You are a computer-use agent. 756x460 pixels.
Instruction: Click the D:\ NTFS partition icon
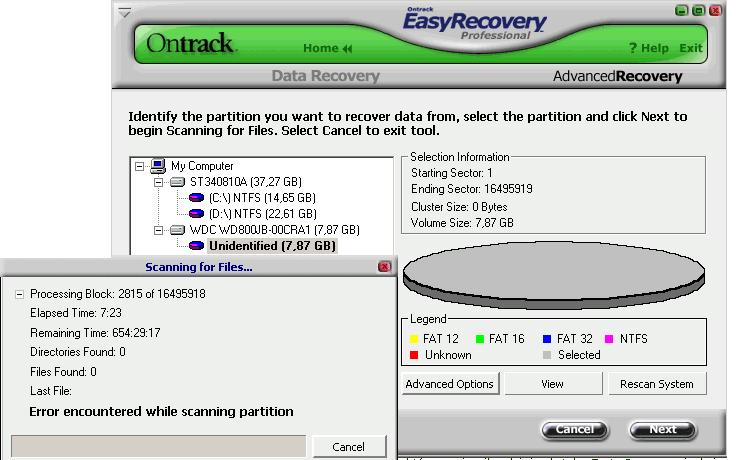click(196, 214)
